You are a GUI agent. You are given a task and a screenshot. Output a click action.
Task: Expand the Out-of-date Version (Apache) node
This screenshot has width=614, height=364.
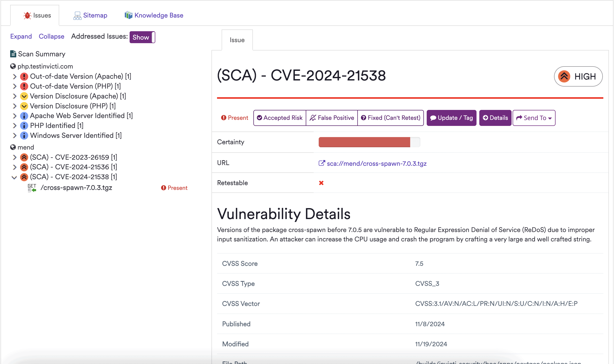click(x=14, y=76)
